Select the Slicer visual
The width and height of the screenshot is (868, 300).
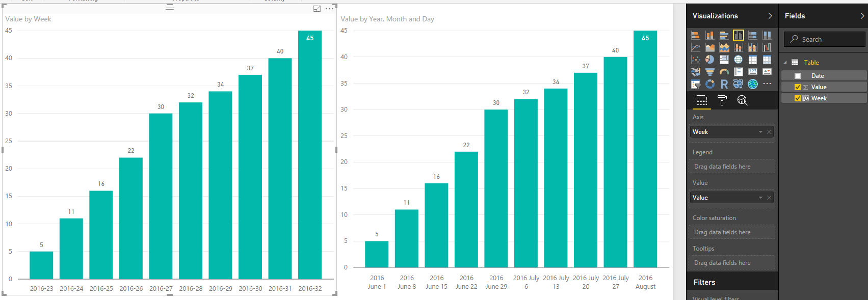click(695, 84)
